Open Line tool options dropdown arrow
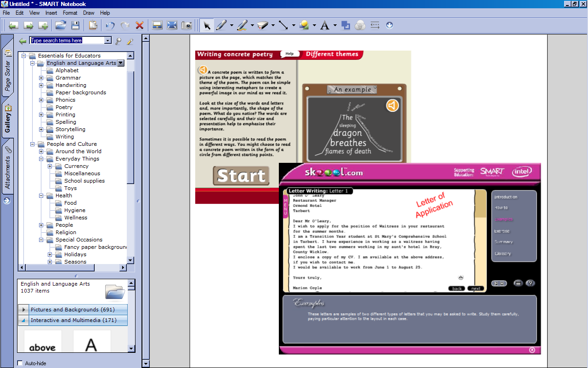This screenshot has width=588, height=368. tap(294, 25)
